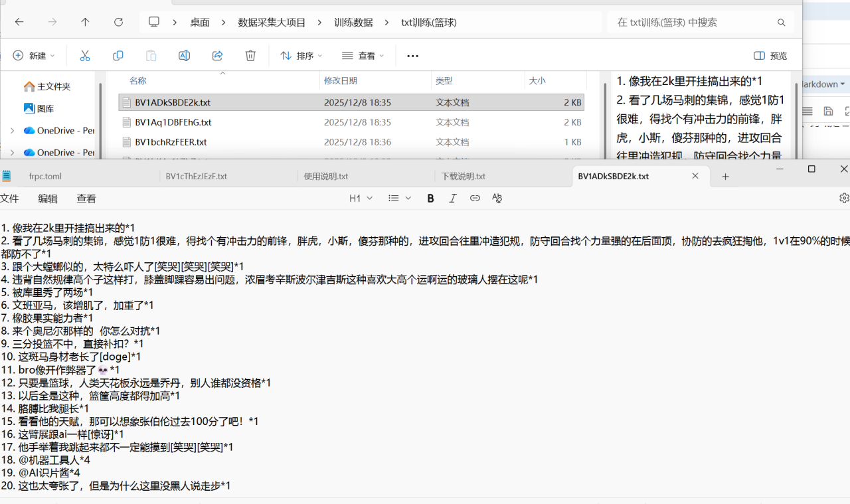Save the document with the save icon
Image resolution: width=850 pixels, height=504 pixels.
point(827,111)
